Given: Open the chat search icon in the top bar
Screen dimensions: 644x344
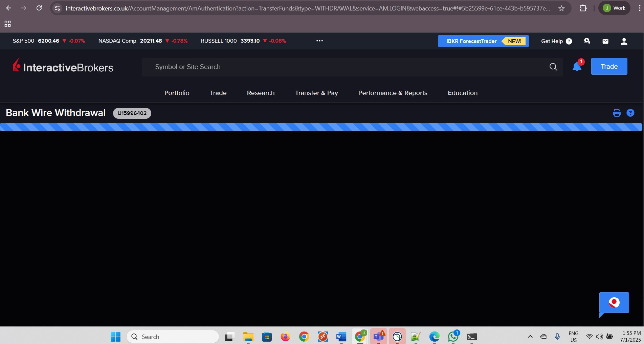Looking at the screenshot, I should (x=587, y=41).
